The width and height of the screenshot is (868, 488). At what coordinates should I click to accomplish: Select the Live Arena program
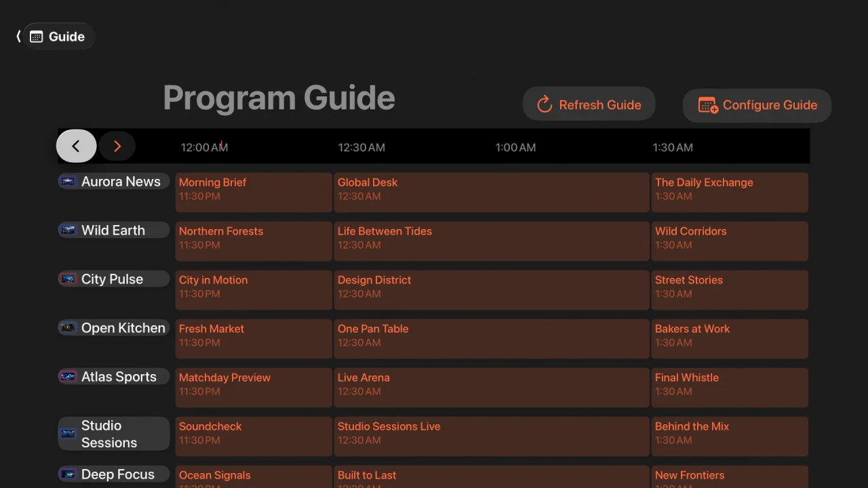click(x=492, y=388)
